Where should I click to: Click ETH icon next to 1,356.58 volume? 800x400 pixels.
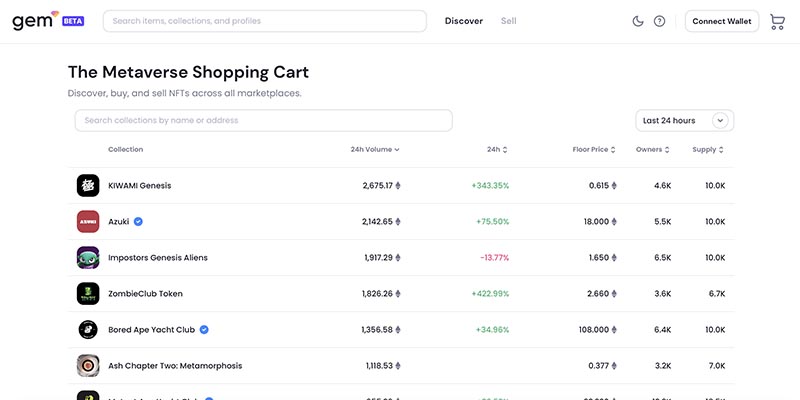tap(398, 330)
